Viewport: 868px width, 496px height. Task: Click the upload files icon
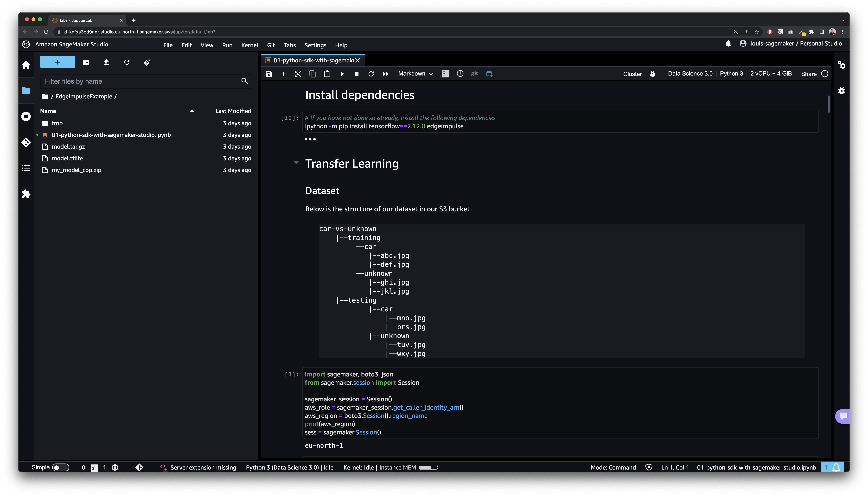(x=106, y=62)
